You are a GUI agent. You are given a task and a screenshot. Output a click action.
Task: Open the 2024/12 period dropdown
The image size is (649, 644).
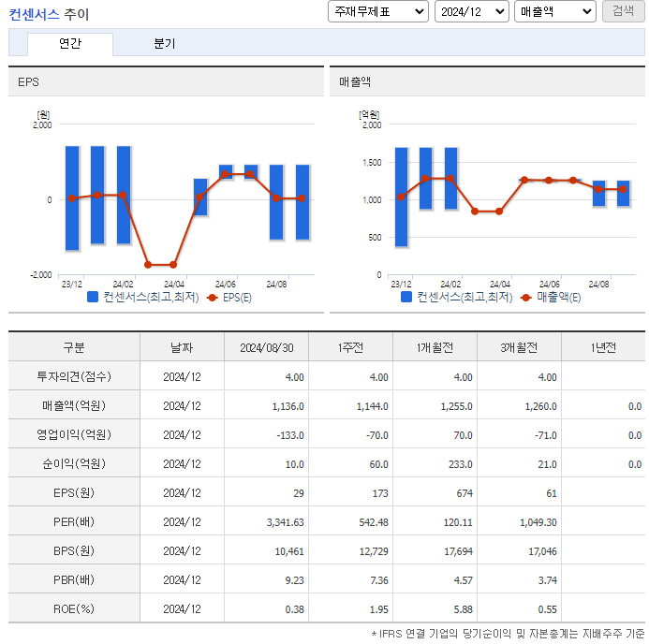(471, 11)
